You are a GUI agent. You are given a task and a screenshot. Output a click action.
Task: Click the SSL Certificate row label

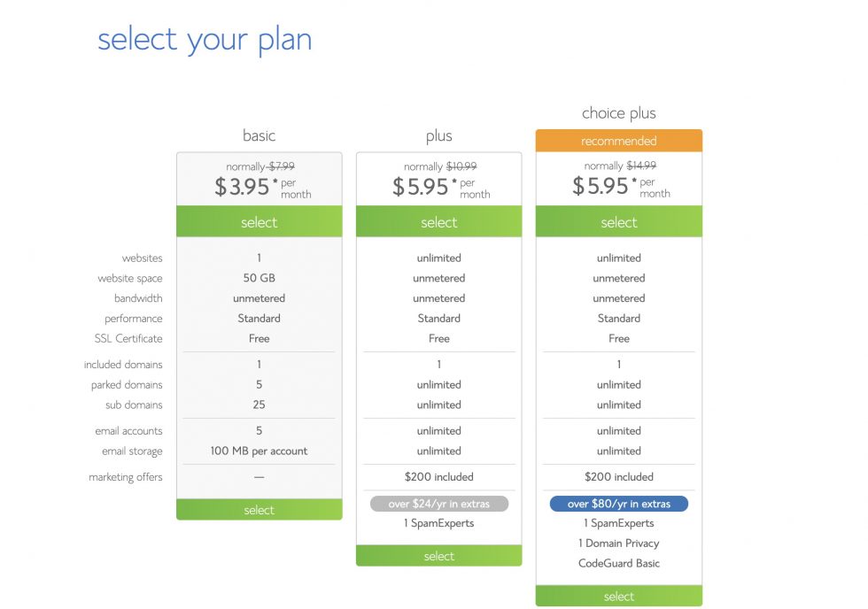click(128, 338)
